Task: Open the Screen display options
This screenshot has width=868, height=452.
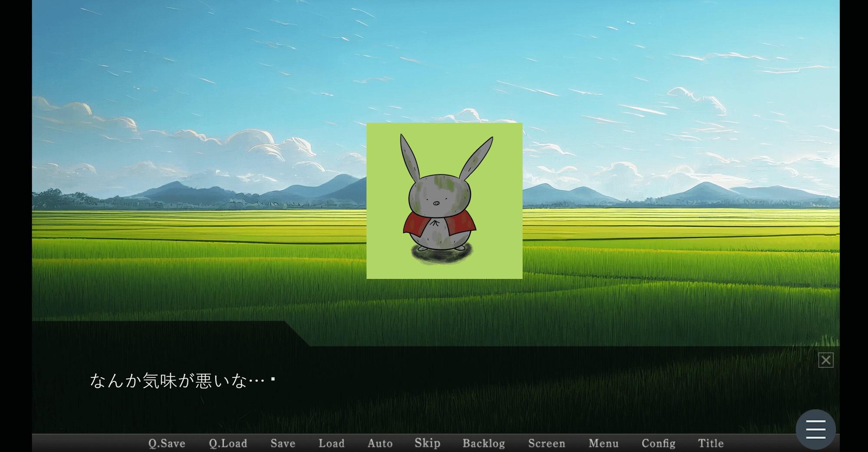Action: (x=547, y=443)
